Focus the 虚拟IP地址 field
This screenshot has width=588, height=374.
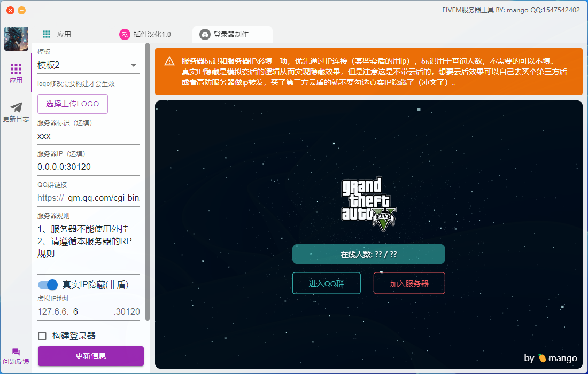coord(89,312)
